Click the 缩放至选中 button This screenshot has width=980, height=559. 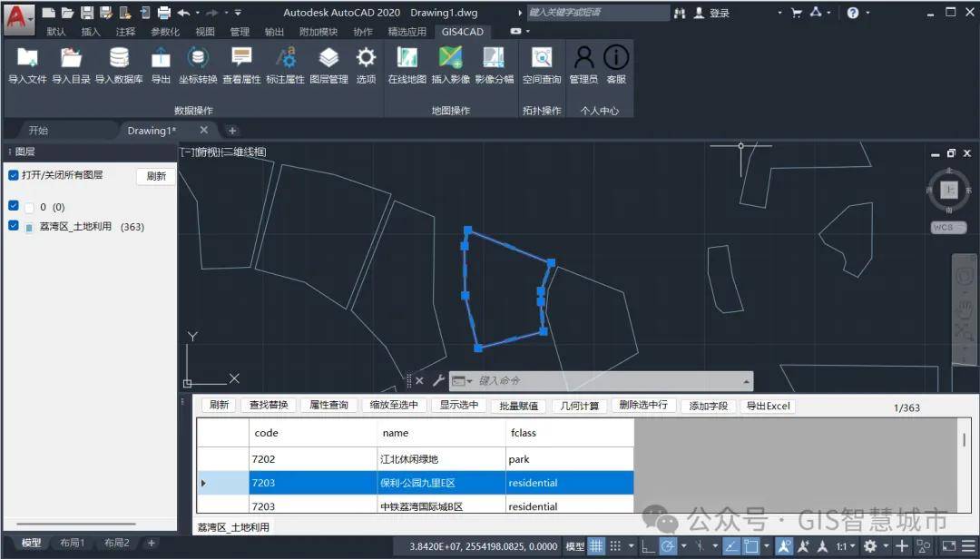[394, 405]
